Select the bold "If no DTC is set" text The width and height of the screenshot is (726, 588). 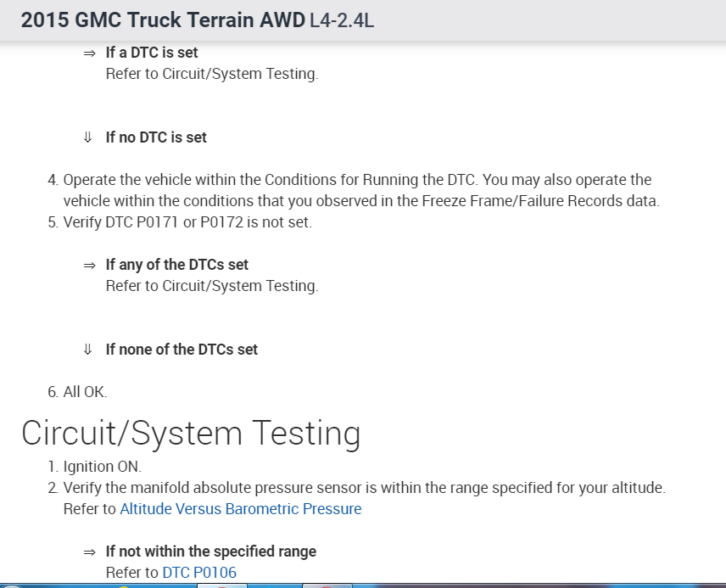pos(156,137)
